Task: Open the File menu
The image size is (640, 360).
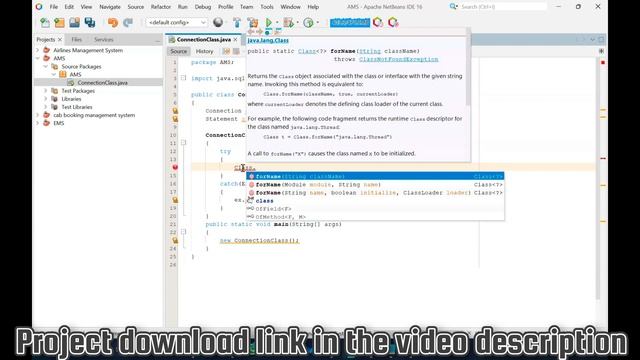Action: (53, 7)
